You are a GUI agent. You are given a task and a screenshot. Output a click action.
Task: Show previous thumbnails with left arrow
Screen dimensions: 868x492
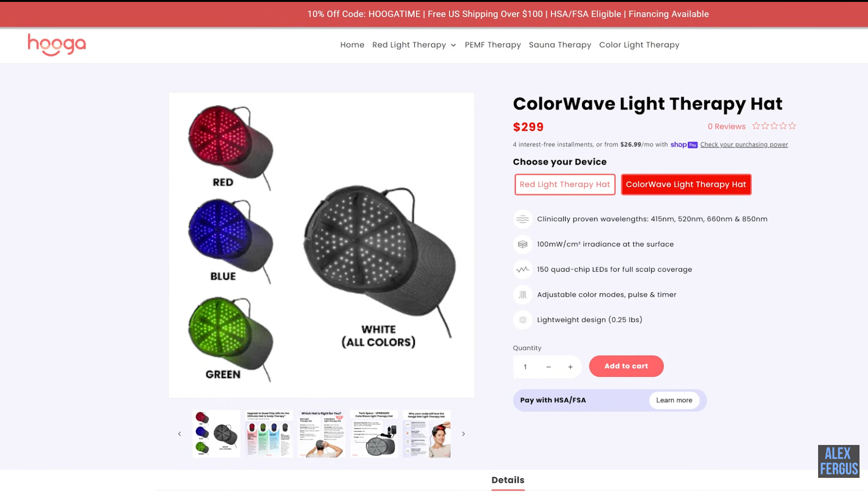179,434
